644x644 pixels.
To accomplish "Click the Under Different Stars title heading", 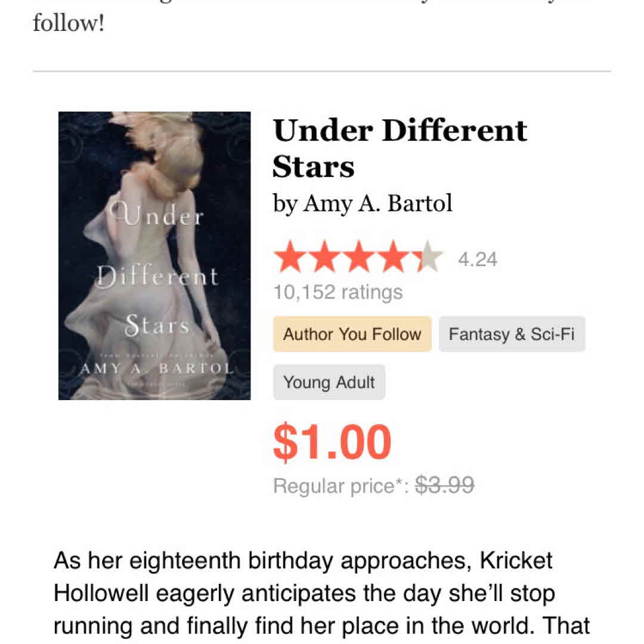I will pyautogui.click(x=400, y=148).
